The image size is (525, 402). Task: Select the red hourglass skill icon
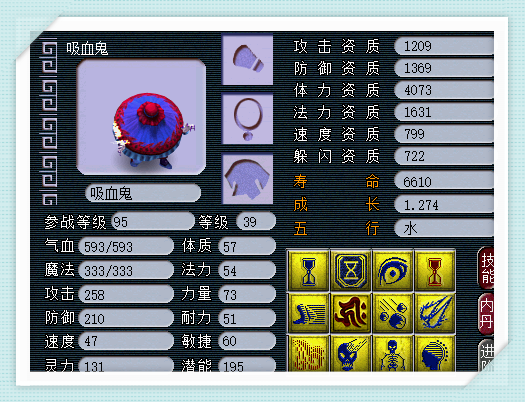pyautogui.click(x=435, y=270)
